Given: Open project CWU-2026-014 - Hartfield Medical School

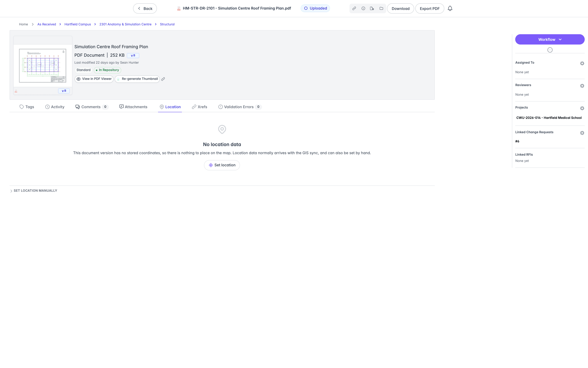Looking at the screenshot, I should 549,118.
